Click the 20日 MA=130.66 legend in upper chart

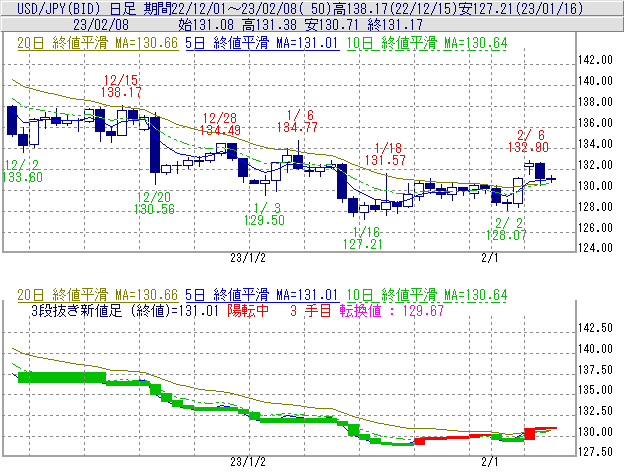pyautogui.click(x=98, y=43)
